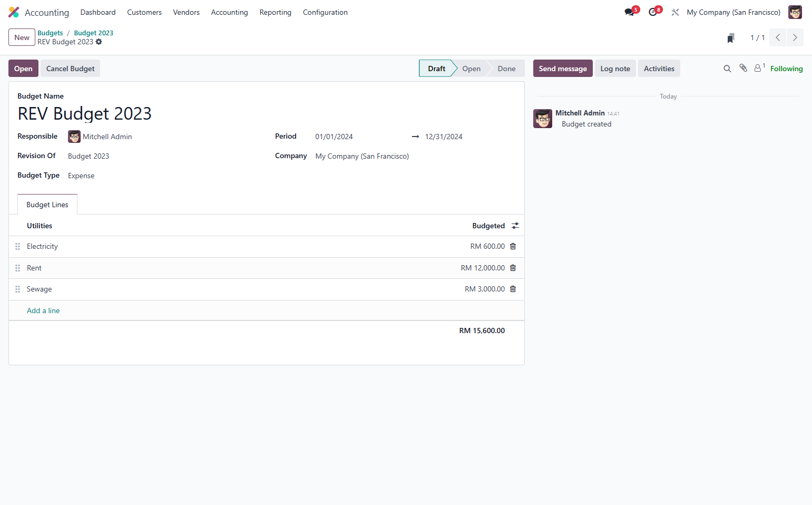
Task: Toggle the Following button
Action: [787, 69]
